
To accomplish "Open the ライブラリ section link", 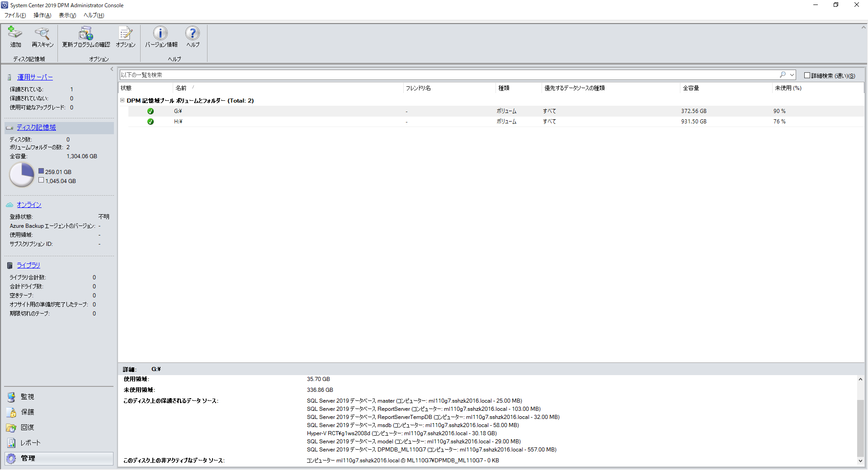I will click(x=28, y=265).
